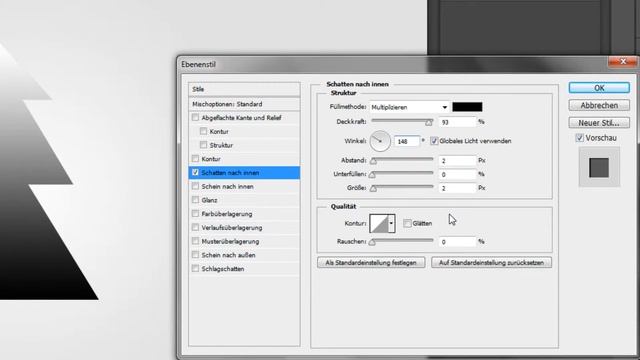The height and width of the screenshot is (360, 640).
Task: Select the Schlagschatten row label
Action: (223, 269)
